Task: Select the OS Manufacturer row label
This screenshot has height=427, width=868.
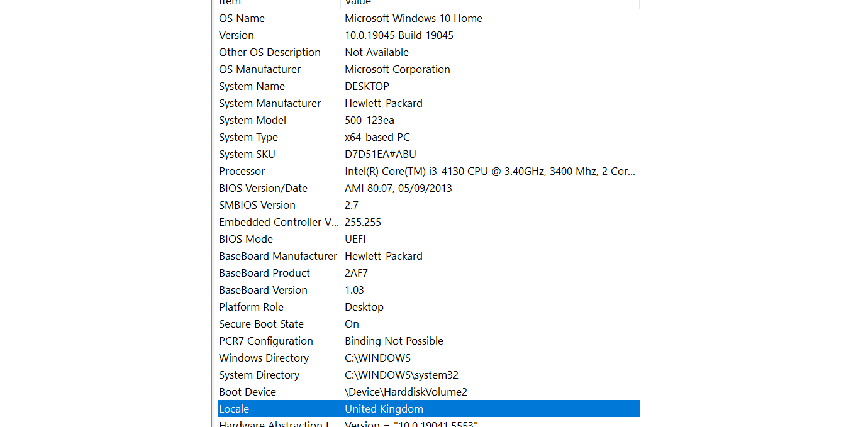Action: click(x=260, y=69)
